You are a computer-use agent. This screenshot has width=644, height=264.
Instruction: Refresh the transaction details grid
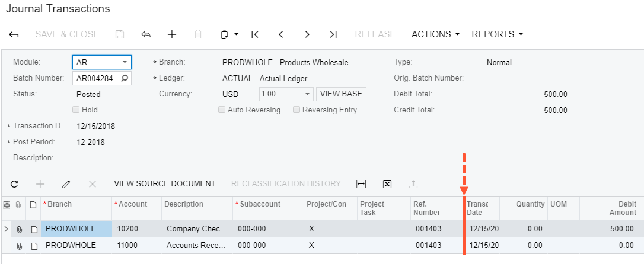pyautogui.click(x=14, y=184)
